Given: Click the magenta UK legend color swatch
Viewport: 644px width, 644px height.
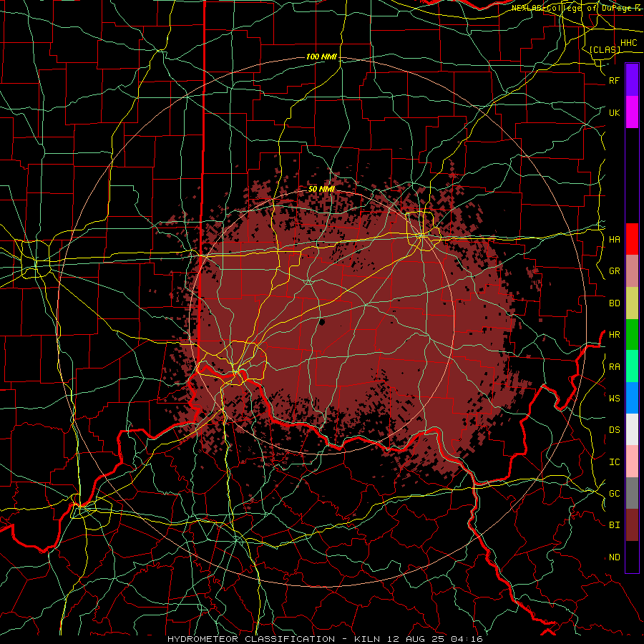Looking at the screenshot, I should 632,112.
